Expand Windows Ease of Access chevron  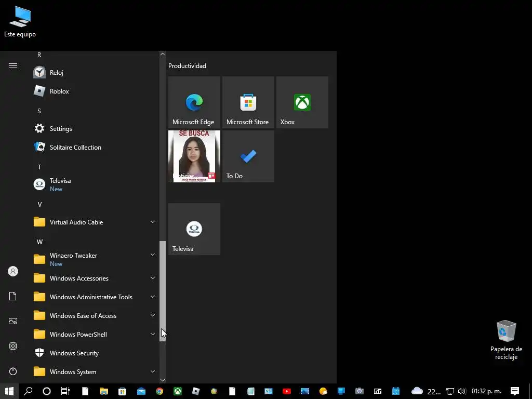pyautogui.click(x=153, y=315)
